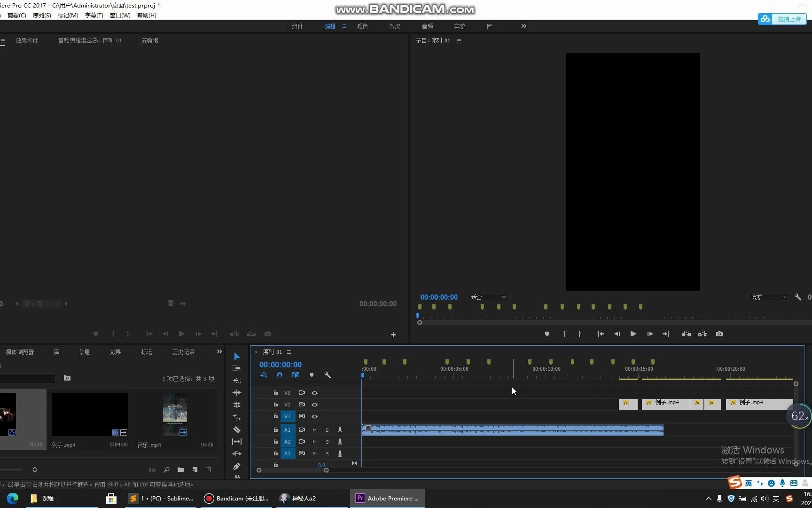Screen dimensions: 812x508
Task: Select the Track Select Forward tool
Action: (237, 368)
